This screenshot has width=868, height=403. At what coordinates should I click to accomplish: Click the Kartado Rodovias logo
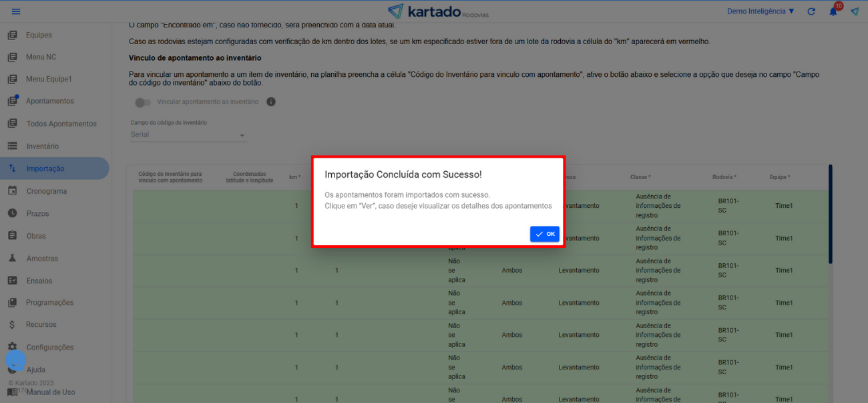pyautogui.click(x=437, y=11)
